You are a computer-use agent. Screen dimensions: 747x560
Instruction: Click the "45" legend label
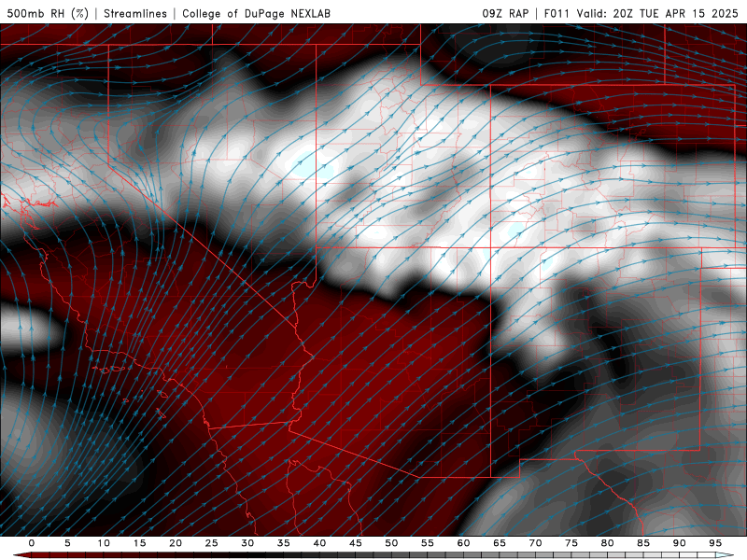click(x=356, y=543)
